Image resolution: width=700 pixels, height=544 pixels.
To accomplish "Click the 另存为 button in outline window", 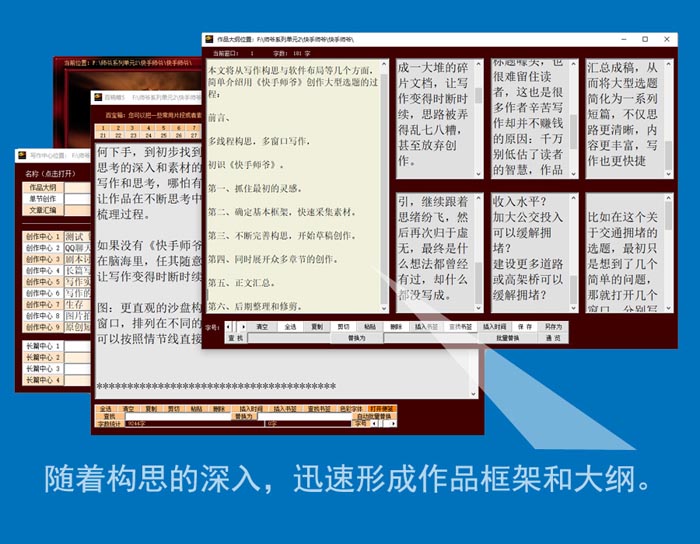I will click(553, 327).
